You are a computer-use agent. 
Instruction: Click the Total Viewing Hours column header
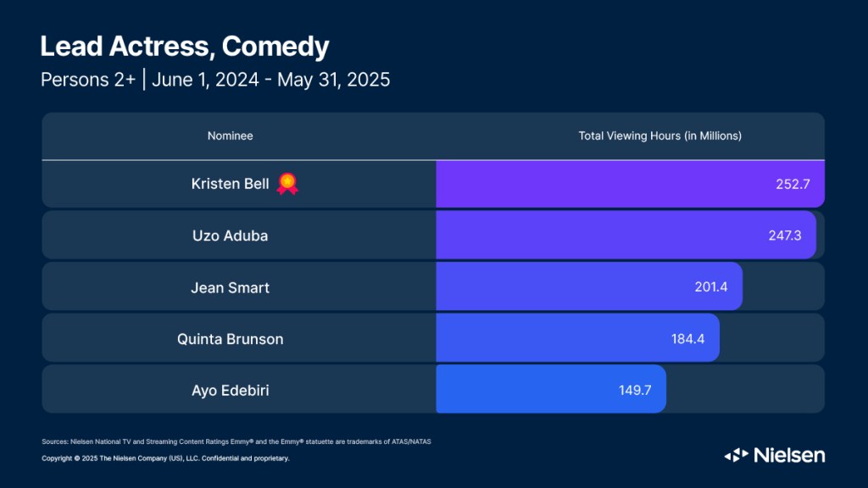[659, 136]
